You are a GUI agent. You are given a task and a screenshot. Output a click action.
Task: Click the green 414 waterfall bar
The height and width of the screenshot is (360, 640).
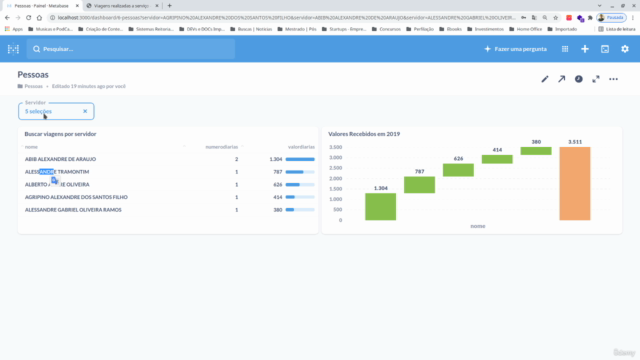point(497,159)
